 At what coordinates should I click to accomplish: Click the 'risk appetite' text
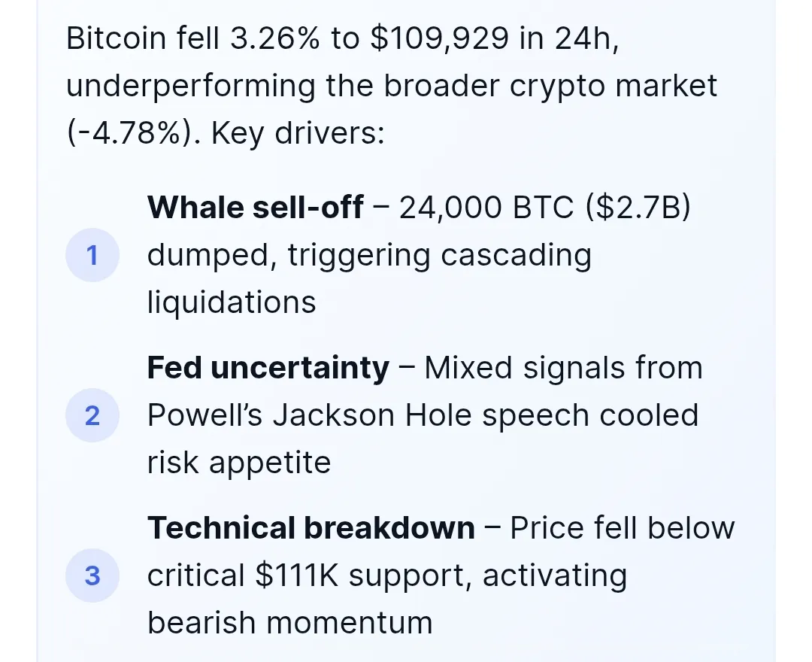[239, 463]
